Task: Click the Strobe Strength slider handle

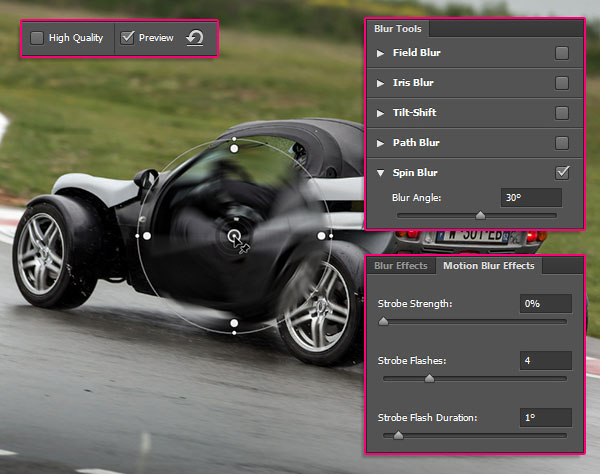Action: (x=383, y=321)
